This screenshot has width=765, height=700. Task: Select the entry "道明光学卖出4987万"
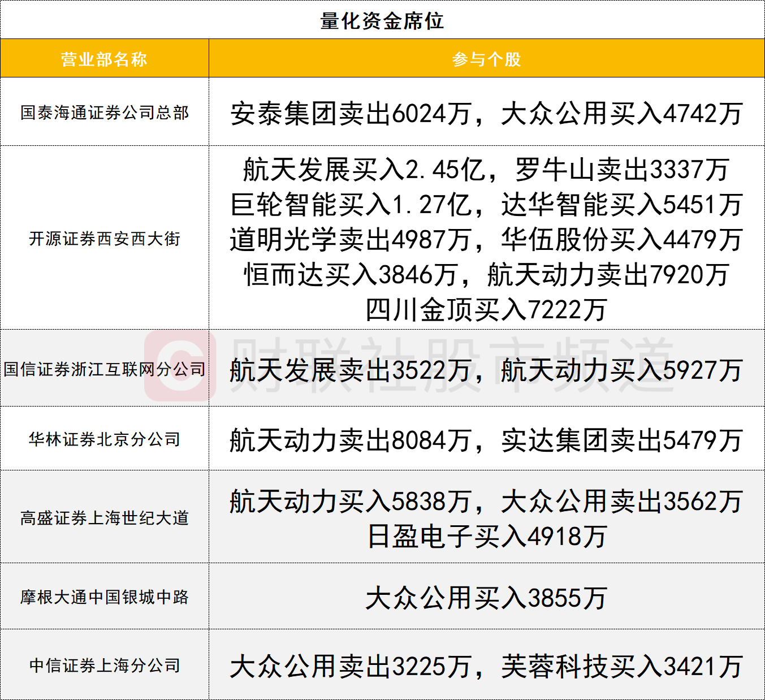351,239
